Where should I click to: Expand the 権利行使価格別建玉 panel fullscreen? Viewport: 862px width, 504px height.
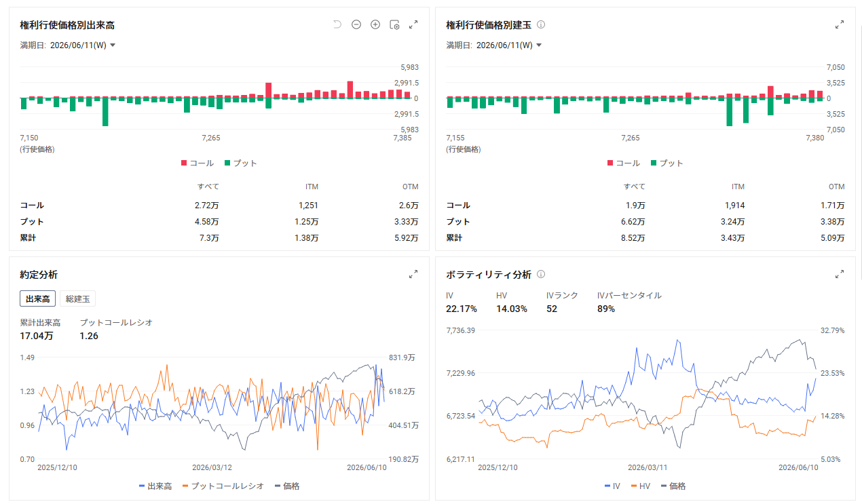(x=840, y=24)
